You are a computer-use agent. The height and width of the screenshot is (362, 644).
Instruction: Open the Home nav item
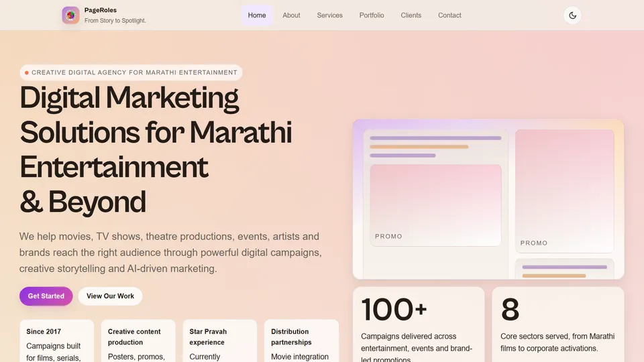tap(257, 15)
